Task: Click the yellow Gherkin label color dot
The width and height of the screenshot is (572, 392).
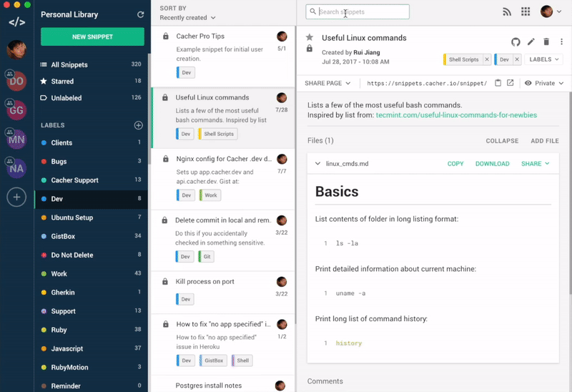Action: [44, 293]
